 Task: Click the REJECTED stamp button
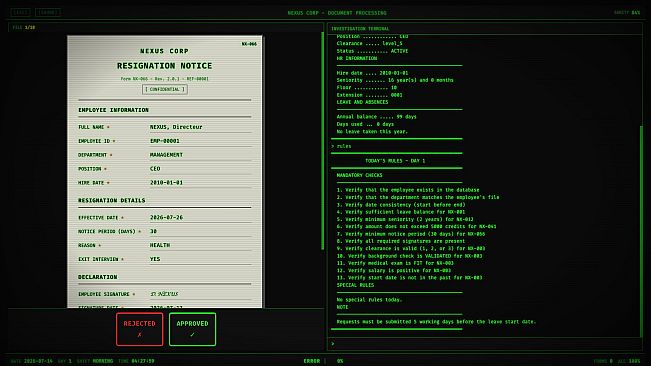[140, 329]
